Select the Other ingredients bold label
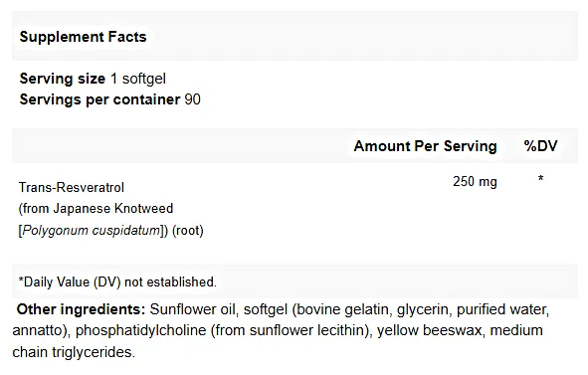This screenshot has height=375, width=588. click(81, 309)
